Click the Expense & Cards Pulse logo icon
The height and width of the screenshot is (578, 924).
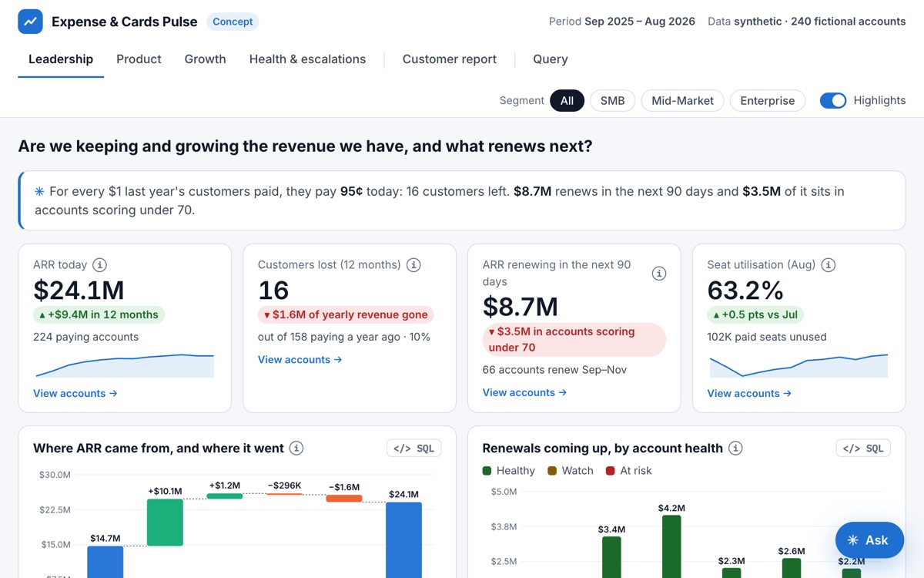[31, 22]
